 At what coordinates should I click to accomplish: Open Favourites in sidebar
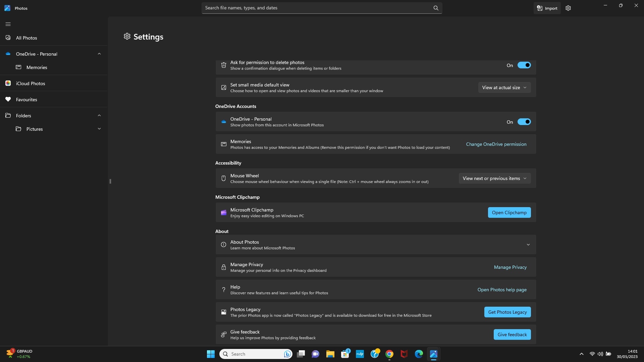54,99
